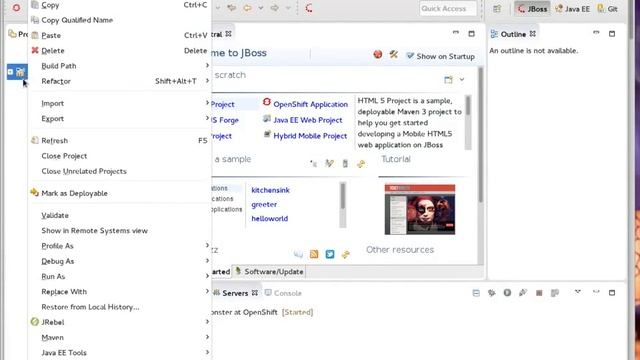Open the Import submenu
Screen dimensions: 640x360
point(119,103)
